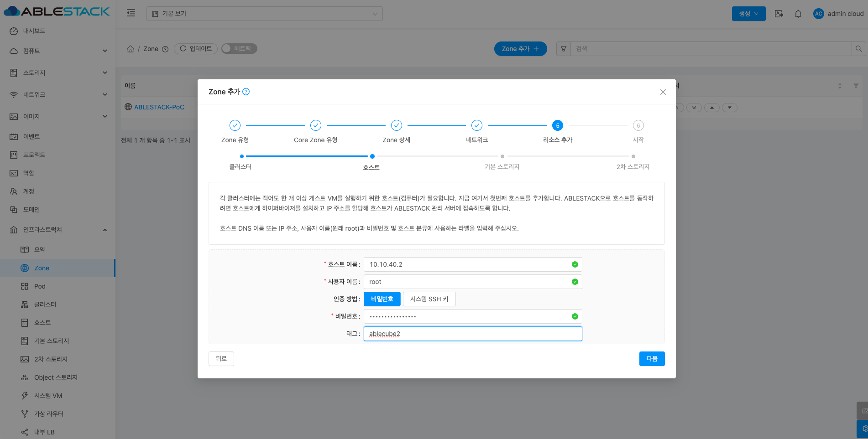Click the column sort arrows in table header
The image size is (868, 439).
point(840,86)
